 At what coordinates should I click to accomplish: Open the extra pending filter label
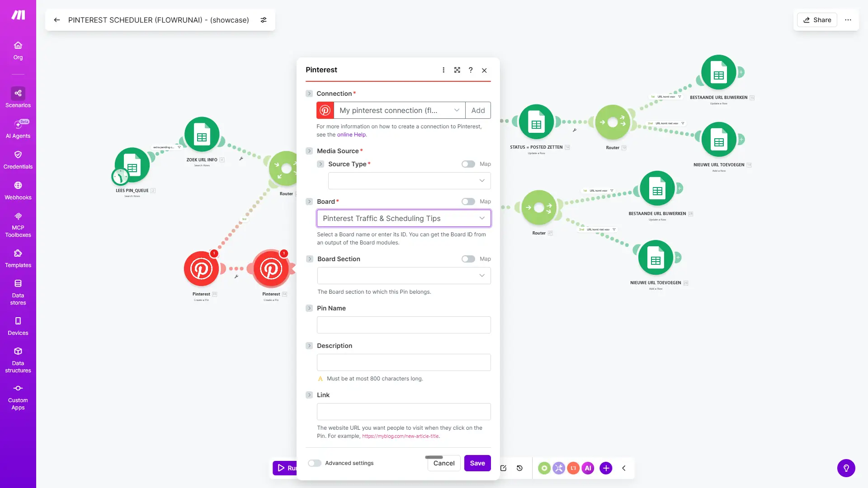pos(167,147)
